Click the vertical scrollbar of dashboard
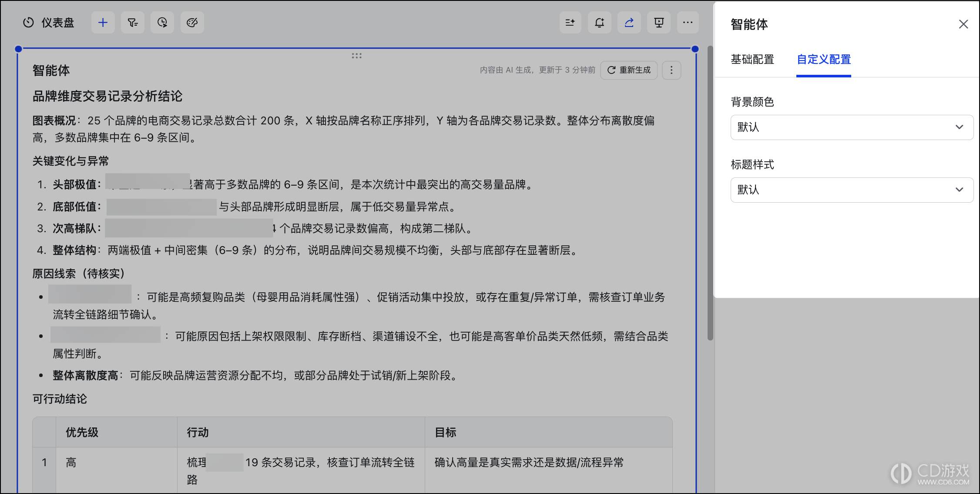Viewport: 980px width, 494px height. pos(710,193)
